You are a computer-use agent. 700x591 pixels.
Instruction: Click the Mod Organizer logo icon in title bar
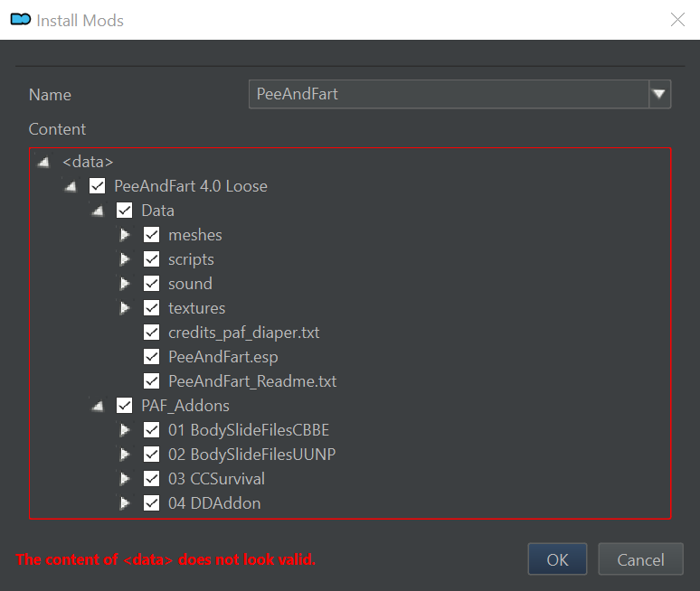coord(21,20)
